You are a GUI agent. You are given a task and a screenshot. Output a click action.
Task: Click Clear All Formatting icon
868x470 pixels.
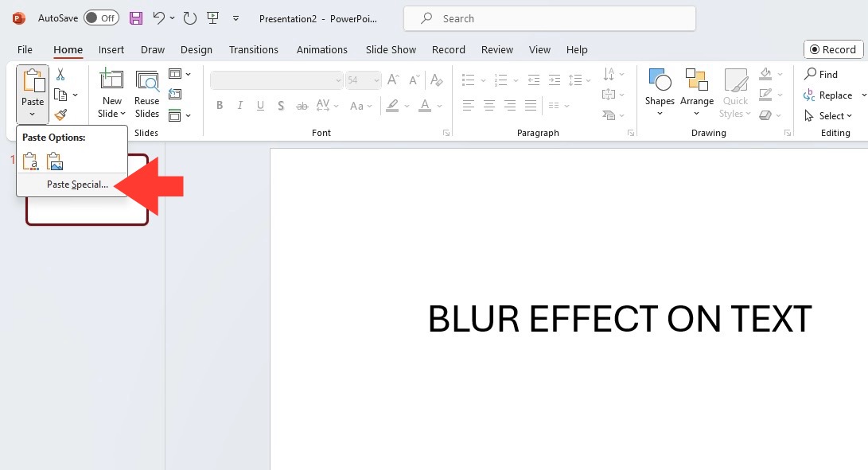(437, 80)
